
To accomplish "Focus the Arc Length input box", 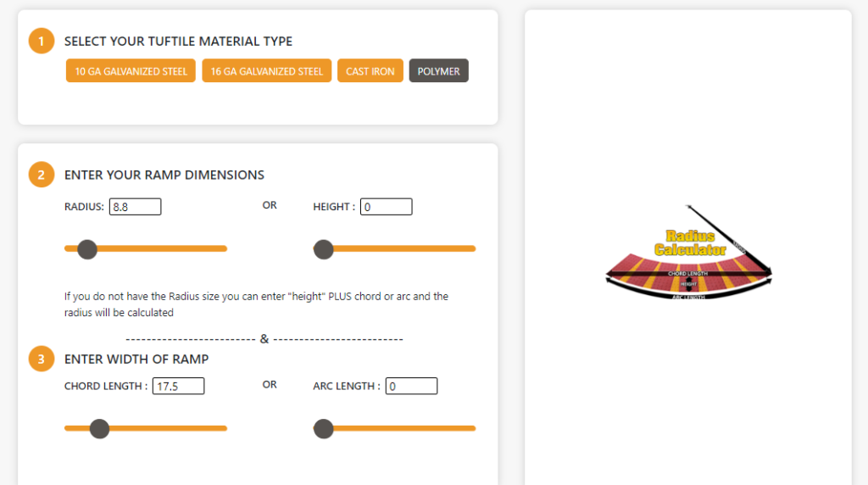I will click(x=411, y=387).
